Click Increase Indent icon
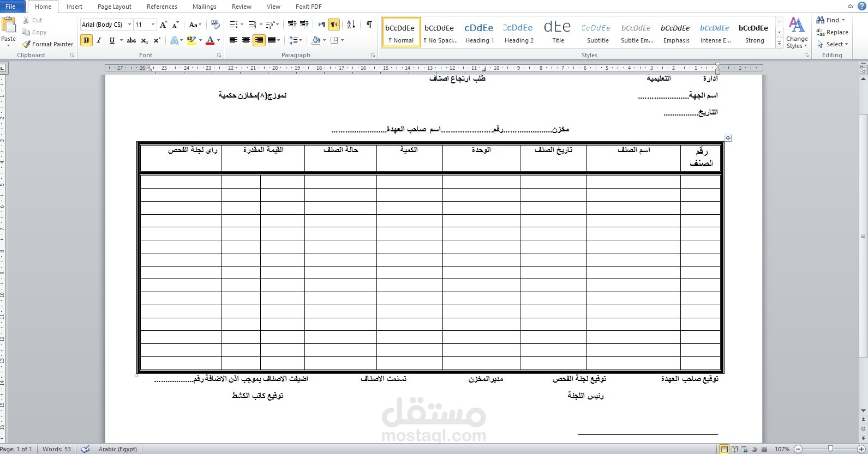Image resolution: width=868 pixels, height=454 pixels. pos(304,25)
